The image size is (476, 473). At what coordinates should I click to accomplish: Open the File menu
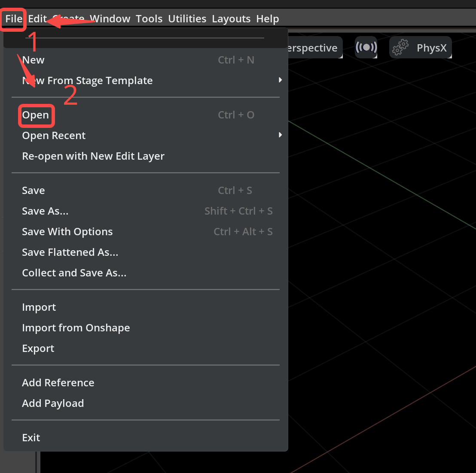(x=14, y=19)
